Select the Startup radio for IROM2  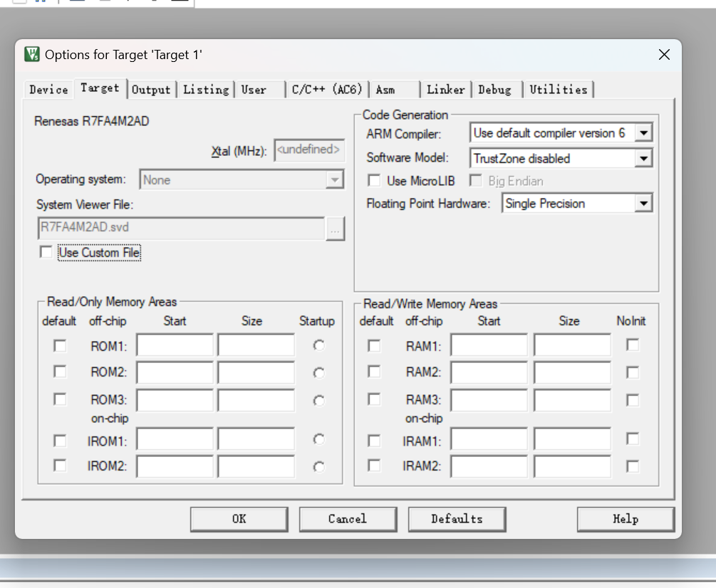coord(318,467)
